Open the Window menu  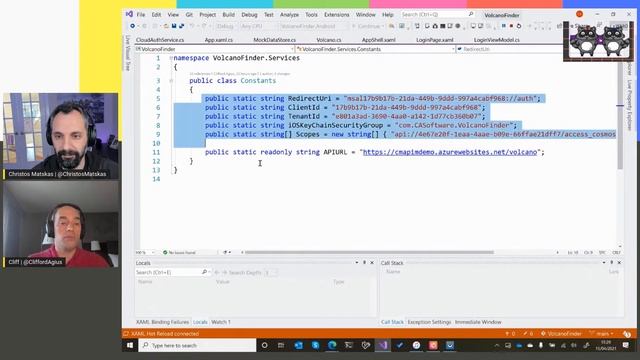365,15
